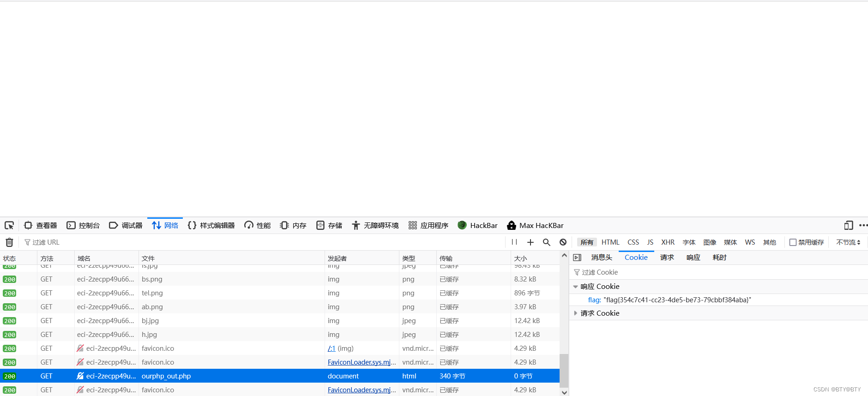This screenshot has width=868, height=396.
Task: Sort by 大小 column header
Action: (x=536, y=258)
